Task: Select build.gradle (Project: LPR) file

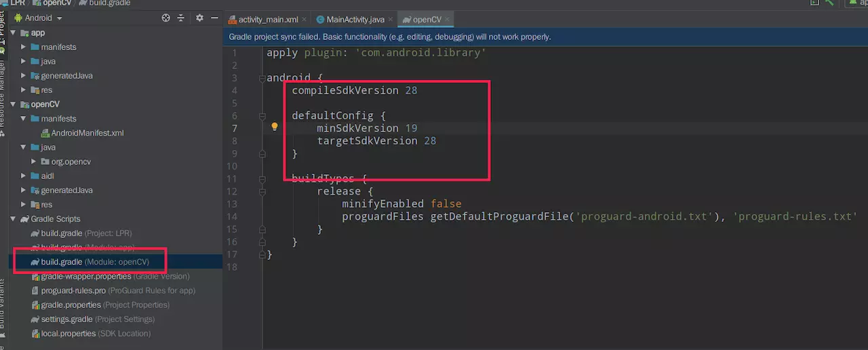Action: click(61, 233)
